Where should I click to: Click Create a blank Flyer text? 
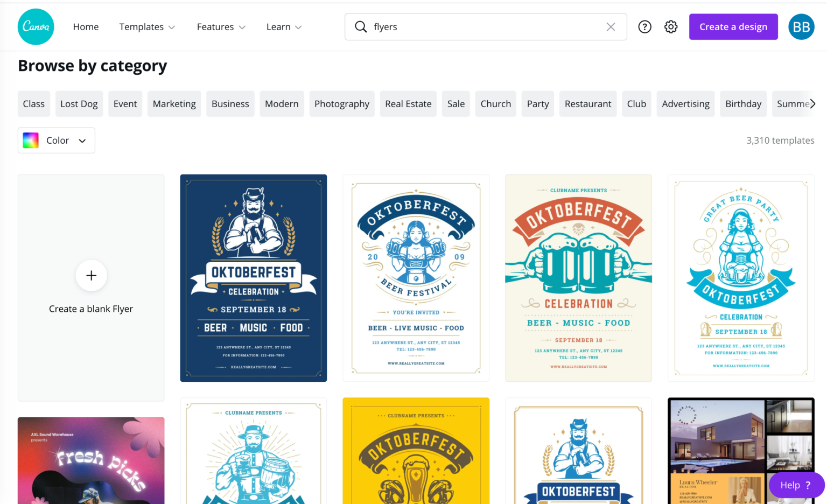coord(91,309)
